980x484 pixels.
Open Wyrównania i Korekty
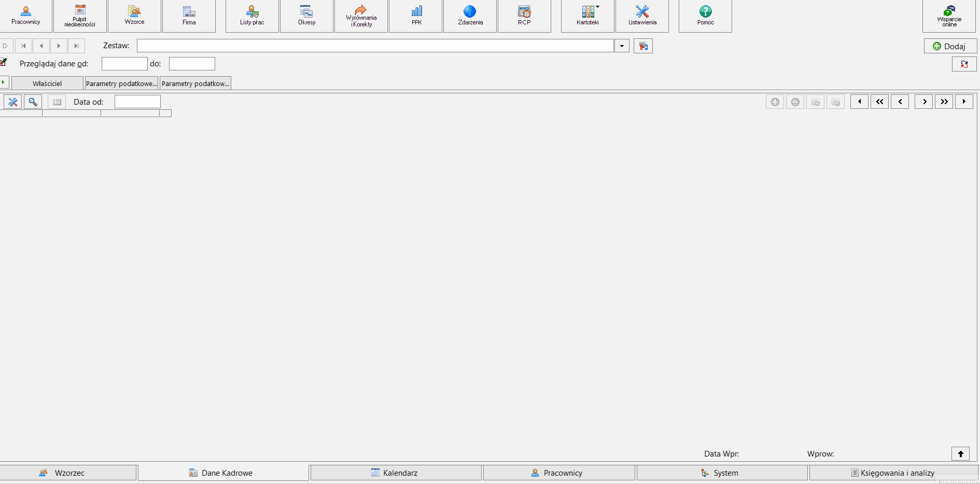click(361, 16)
